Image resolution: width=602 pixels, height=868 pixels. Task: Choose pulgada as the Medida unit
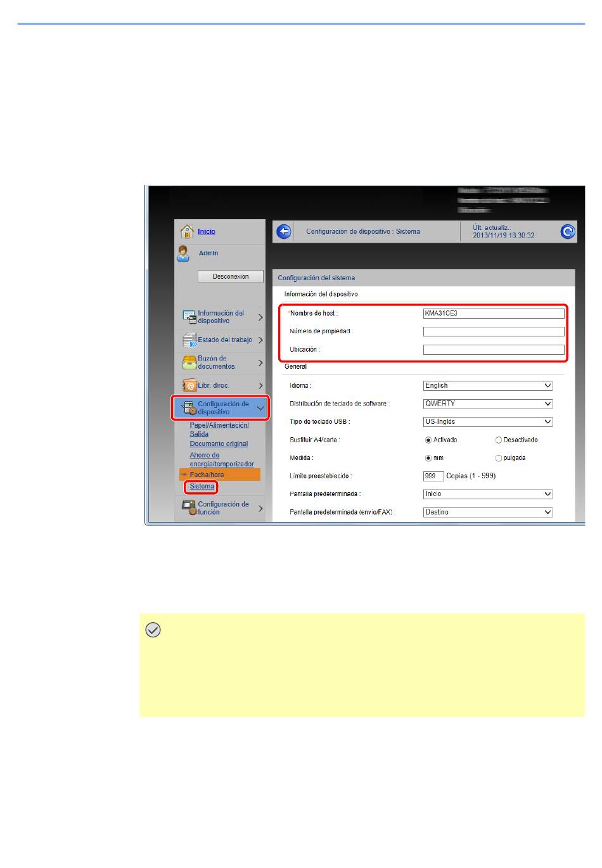tap(499, 458)
